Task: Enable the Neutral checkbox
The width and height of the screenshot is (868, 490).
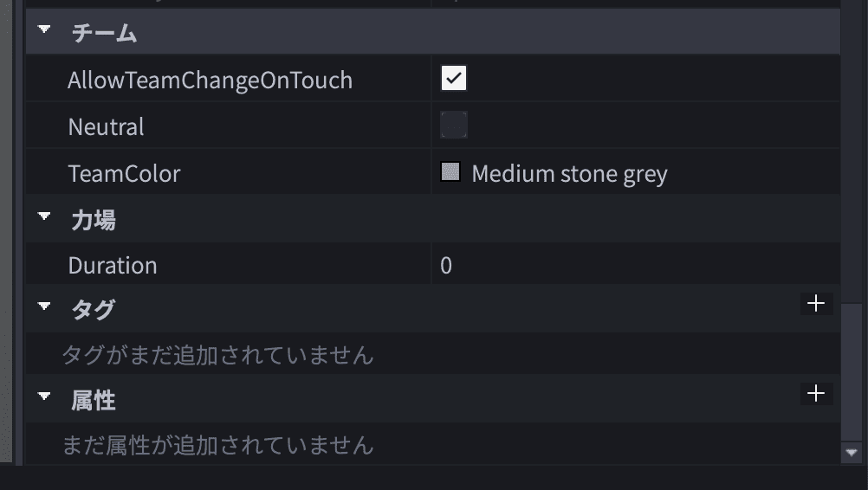Action: coord(454,126)
